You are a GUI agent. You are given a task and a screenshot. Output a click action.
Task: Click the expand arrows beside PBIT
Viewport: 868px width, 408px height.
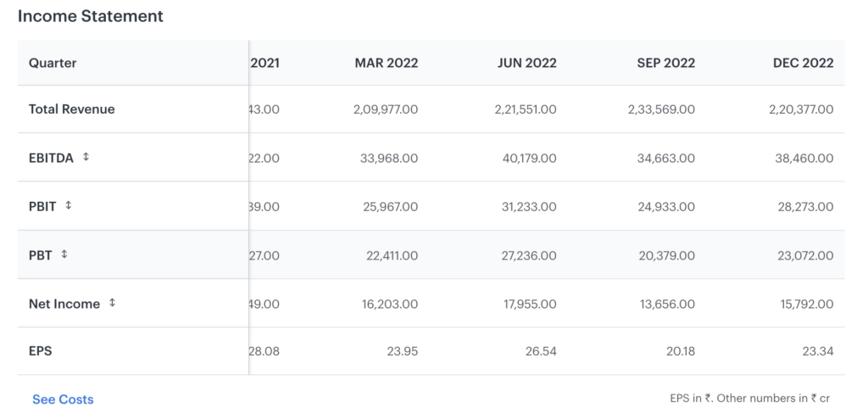(69, 205)
